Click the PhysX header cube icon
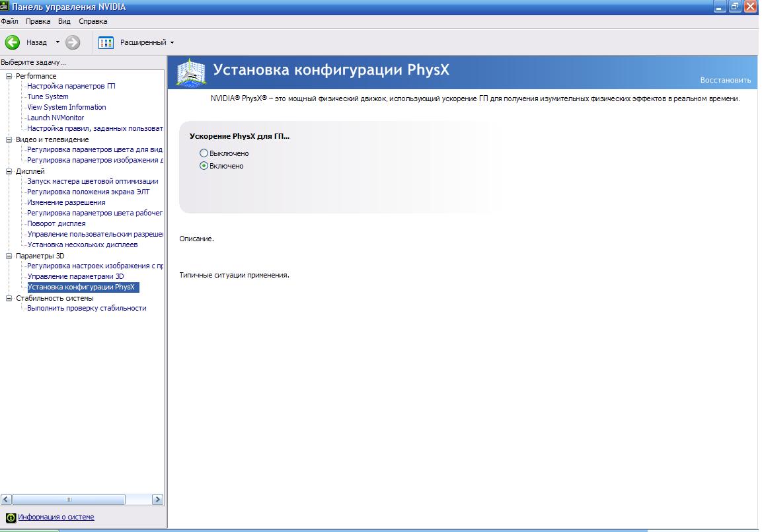The width and height of the screenshot is (762, 532). pos(189,73)
